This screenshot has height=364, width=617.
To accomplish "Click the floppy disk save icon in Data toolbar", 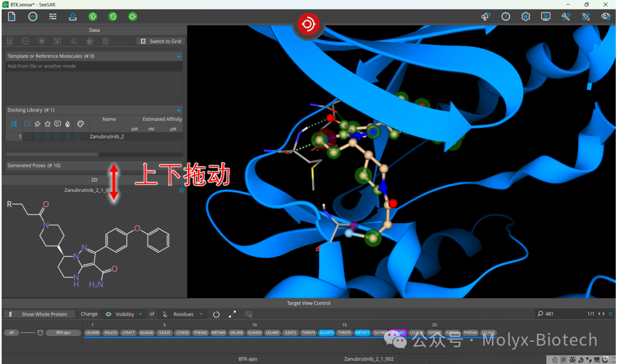I will click(x=58, y=41).
